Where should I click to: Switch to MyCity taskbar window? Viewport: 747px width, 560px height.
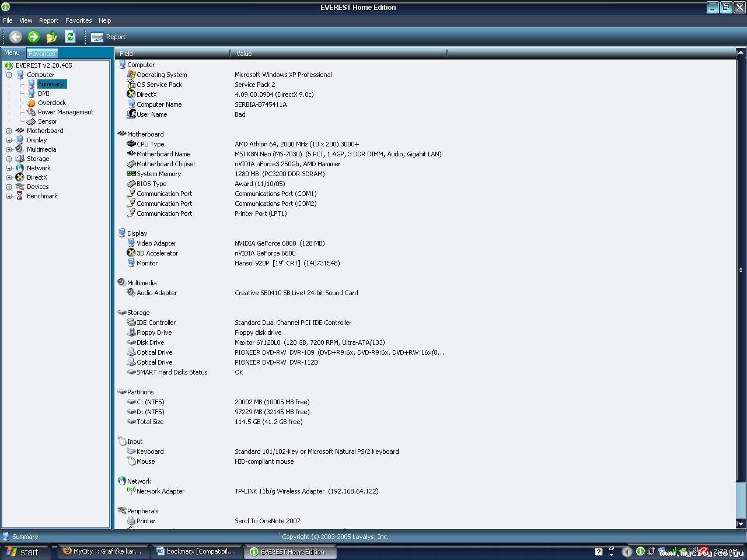pos(103,551)
